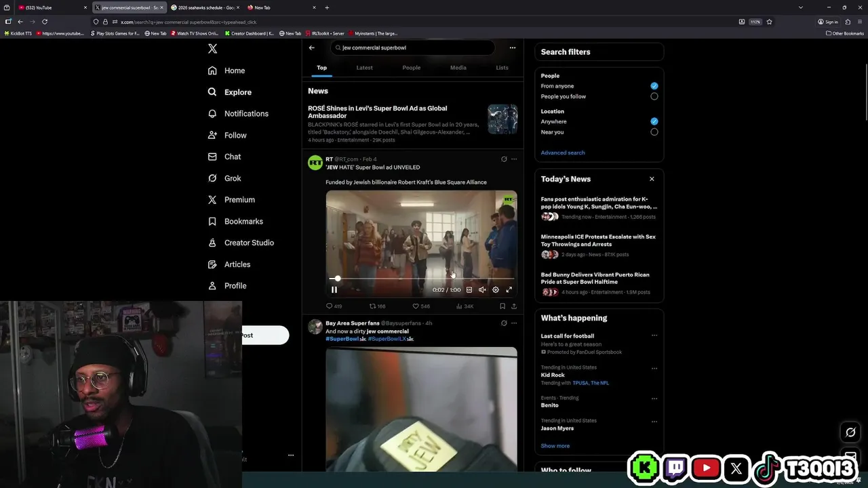Click Show more under What's happening
Image resolution: width=868 pixels, height=488 pixels.
[x=555, y=446]
